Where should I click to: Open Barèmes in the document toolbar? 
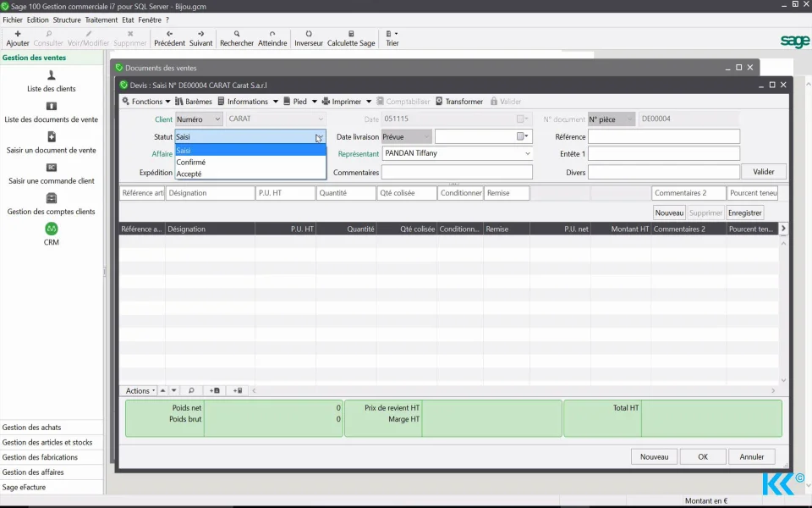click(x=193, y=101)
